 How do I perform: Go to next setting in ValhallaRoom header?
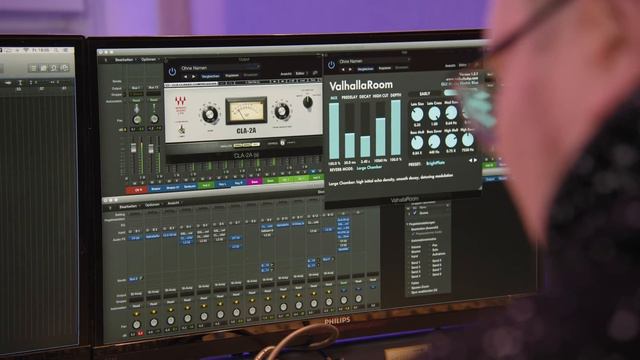350,69
